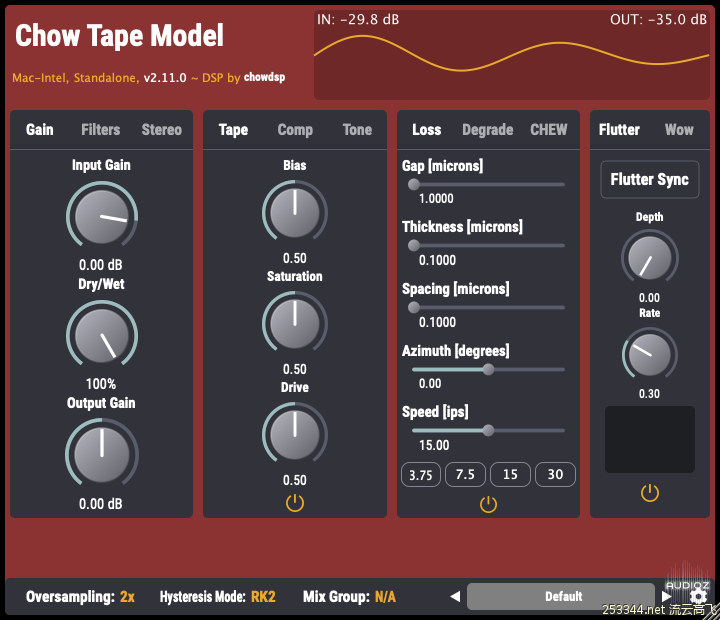
Task: Click the Dry/Wet 100% value
Action: pos(101,384)
